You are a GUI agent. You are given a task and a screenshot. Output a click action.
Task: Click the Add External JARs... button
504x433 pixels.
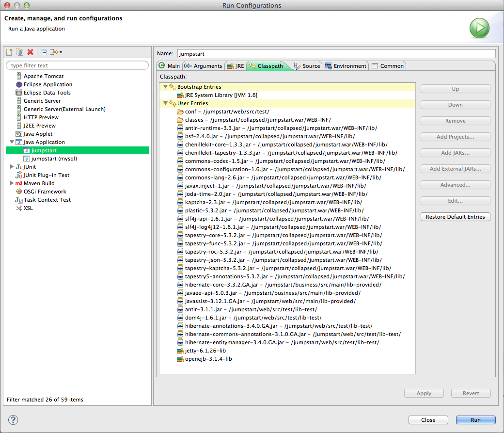coord(455,169)
